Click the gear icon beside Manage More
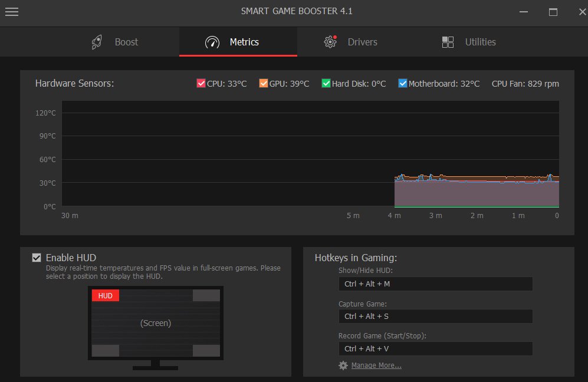 click(x=343, y=365)
